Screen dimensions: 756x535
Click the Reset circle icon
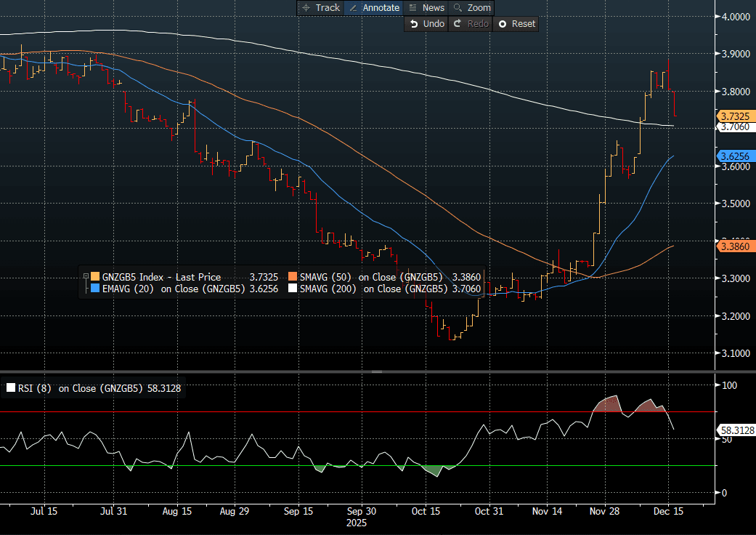click(x=503, y=24)
